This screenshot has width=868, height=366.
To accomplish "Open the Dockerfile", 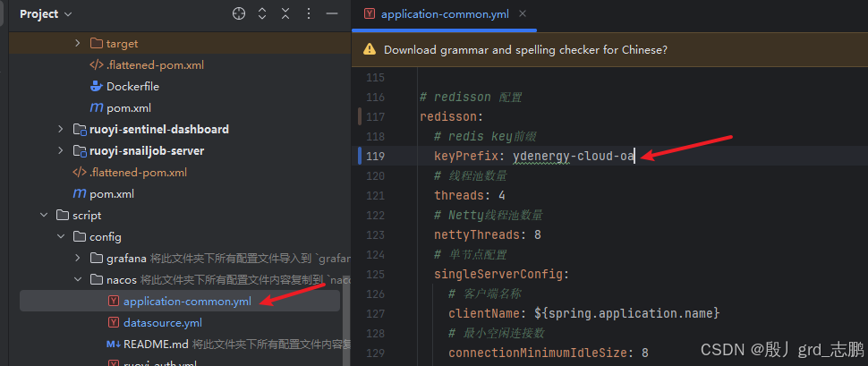I will [132, 87].
